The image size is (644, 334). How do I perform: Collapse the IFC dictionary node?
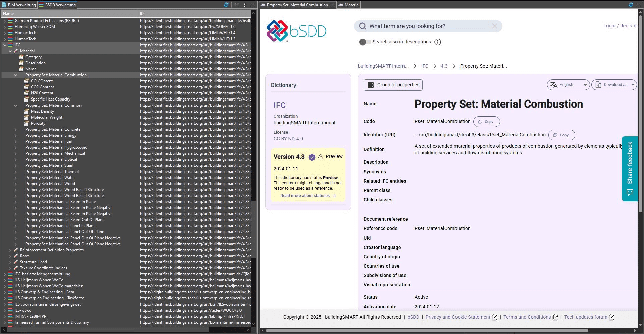point(5,45)
